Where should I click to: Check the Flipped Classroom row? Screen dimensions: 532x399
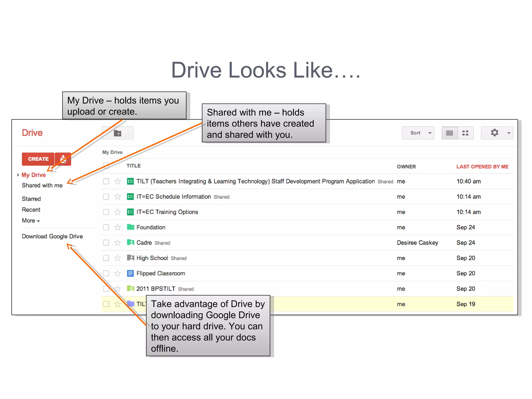coord(106,273)
